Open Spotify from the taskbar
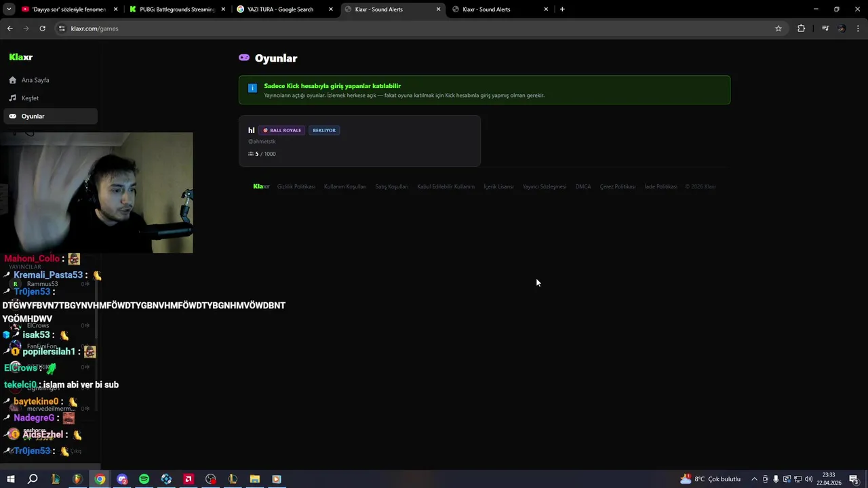This screenshot has width=868, height=488. click(144, 479)
